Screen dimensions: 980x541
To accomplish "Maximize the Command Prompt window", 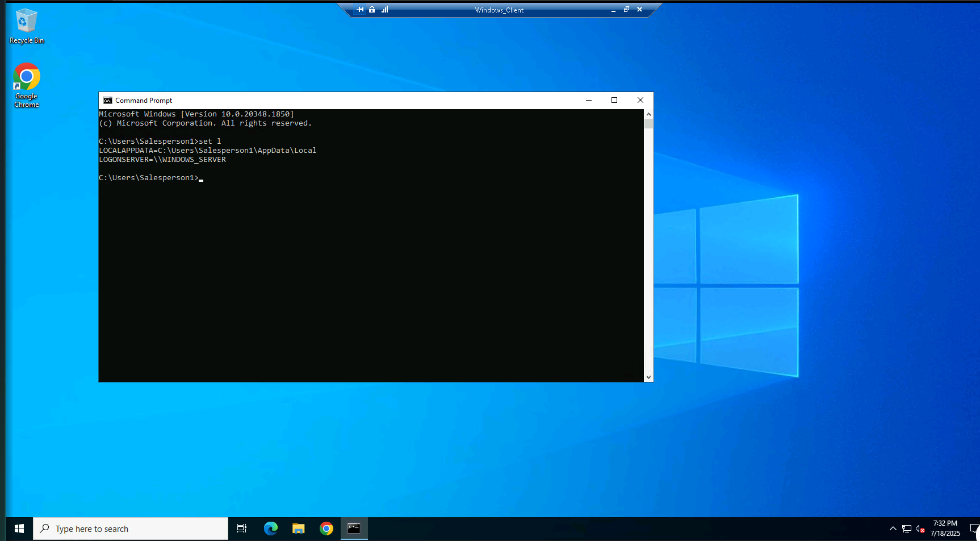I will (x=614, y=100).
